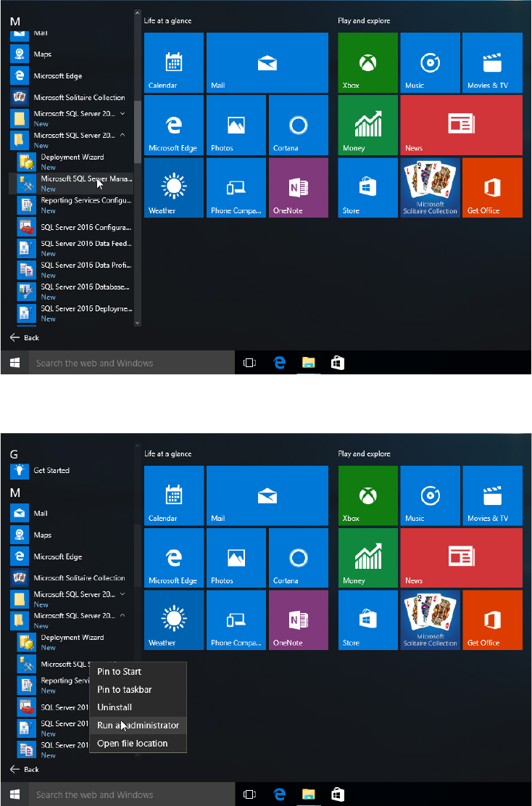Open Microsoft Edge tile in lower screenshot

[x=173, y=558]
